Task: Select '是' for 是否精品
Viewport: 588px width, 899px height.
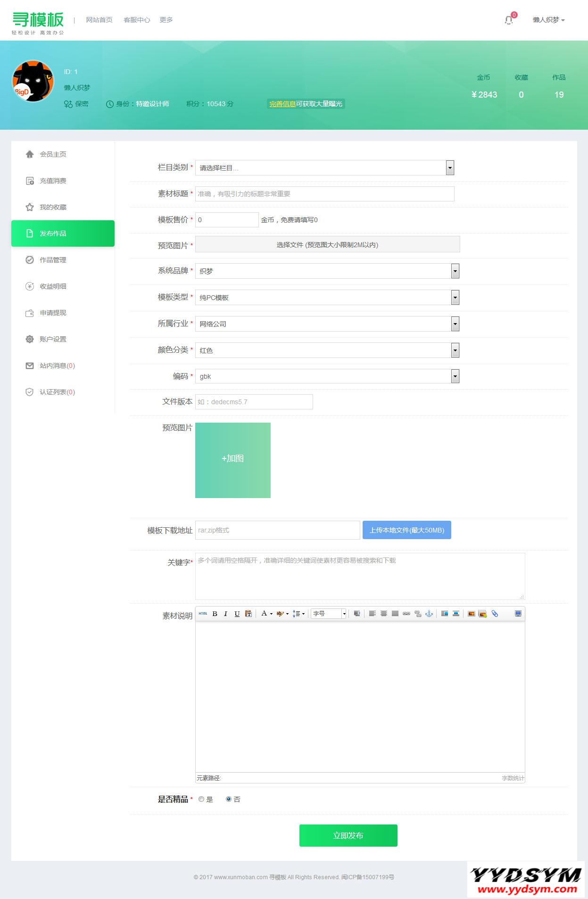Action: [x=201, y=799]
